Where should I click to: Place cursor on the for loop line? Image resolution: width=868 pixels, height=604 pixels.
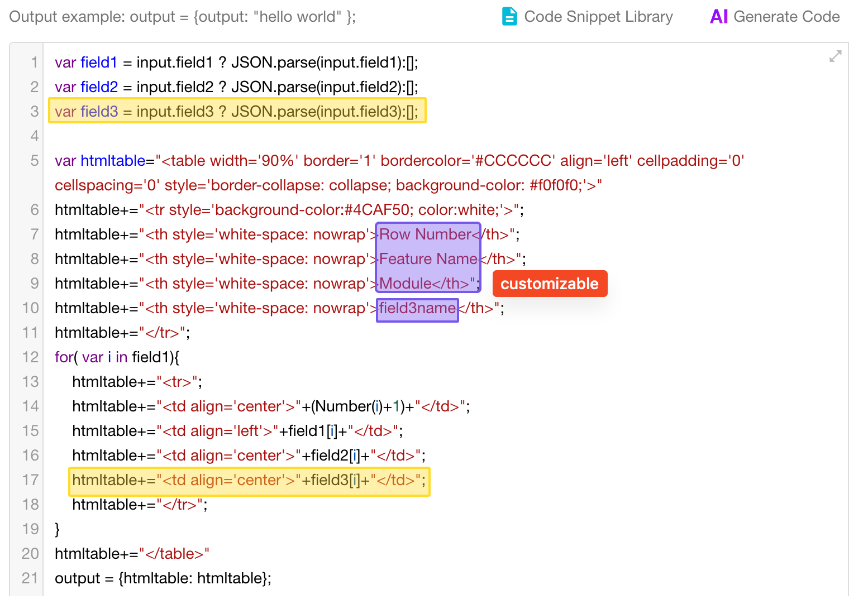click(117, 357)
